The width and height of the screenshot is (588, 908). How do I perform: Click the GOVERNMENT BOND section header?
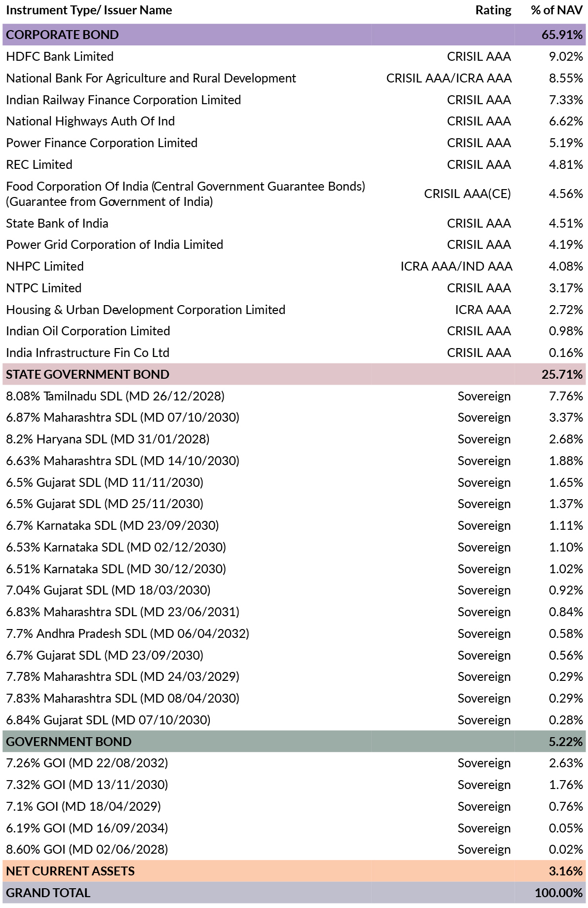click(69, 742)
